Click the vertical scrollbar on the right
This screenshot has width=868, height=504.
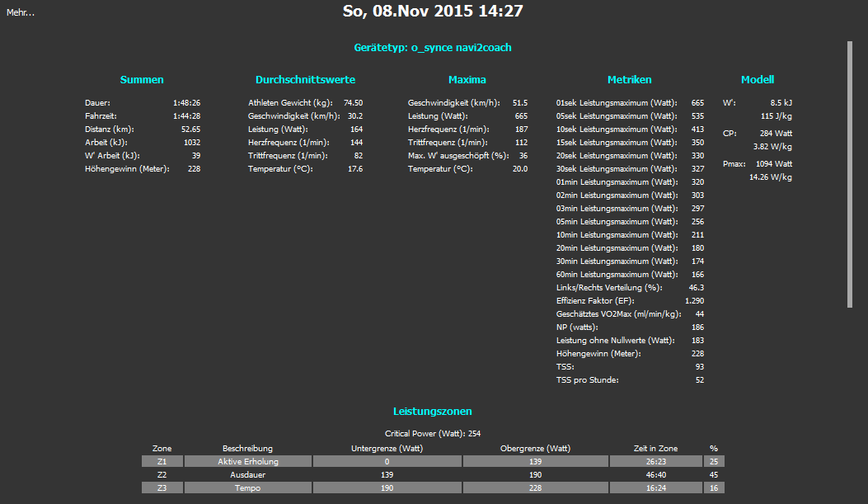pos(850,165)
